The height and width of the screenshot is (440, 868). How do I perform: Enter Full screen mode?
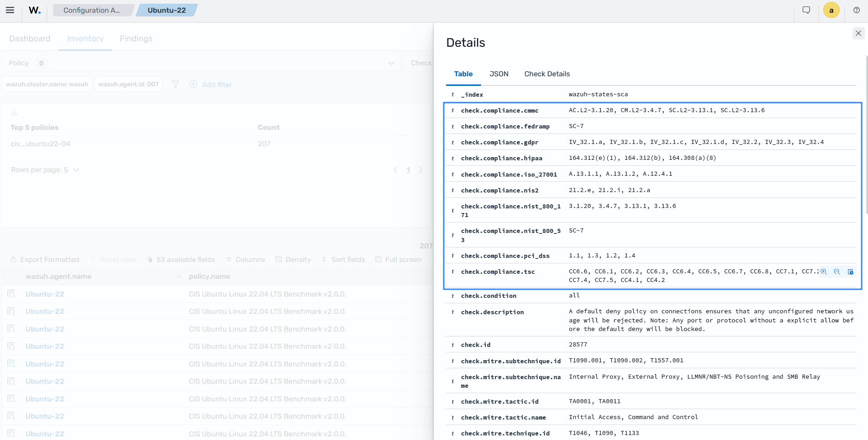pyautogui.click(x=398, y=260)
